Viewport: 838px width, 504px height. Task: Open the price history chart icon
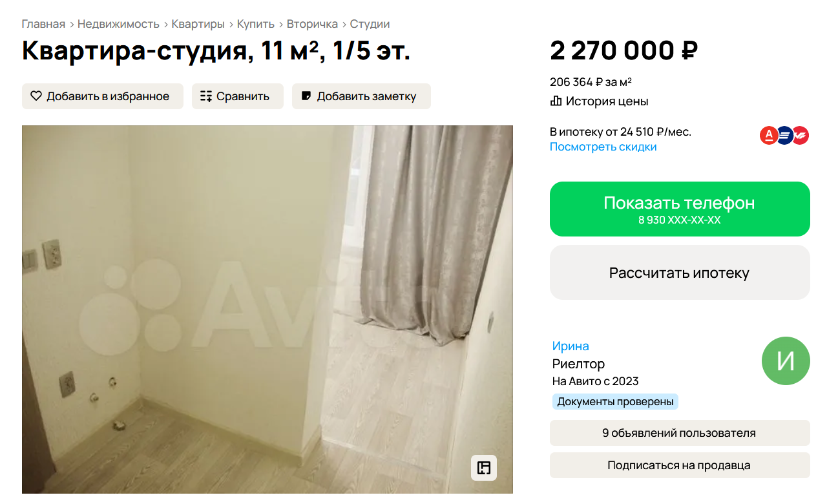556,101
